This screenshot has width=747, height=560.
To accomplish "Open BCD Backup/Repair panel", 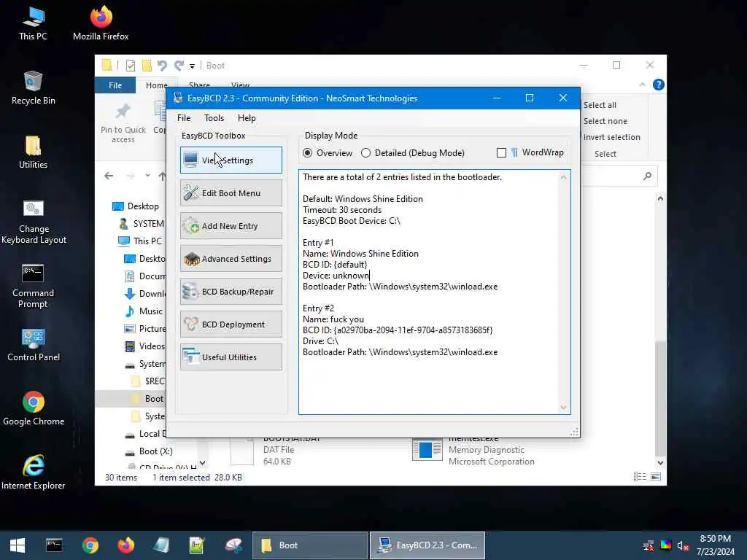I will tap(231, 292).
